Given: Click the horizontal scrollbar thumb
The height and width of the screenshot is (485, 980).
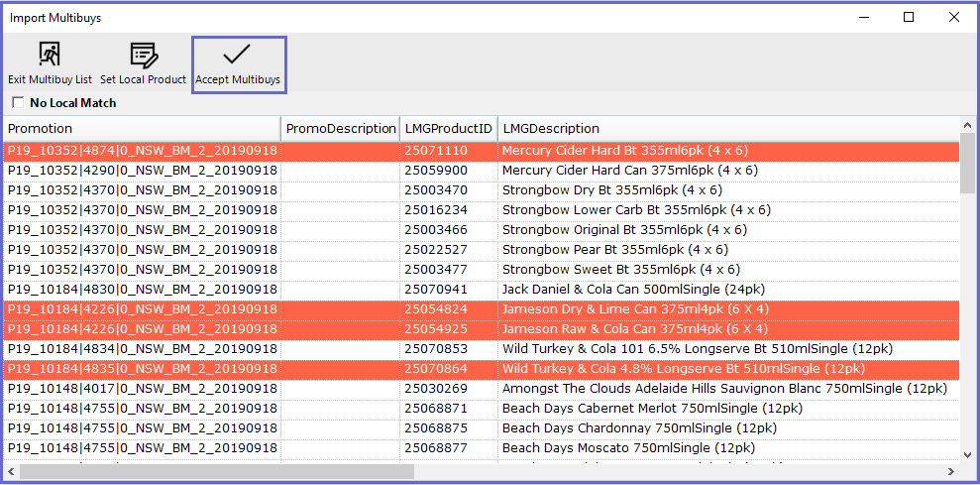Looking at the screenshot, I should tap(217, 471).
